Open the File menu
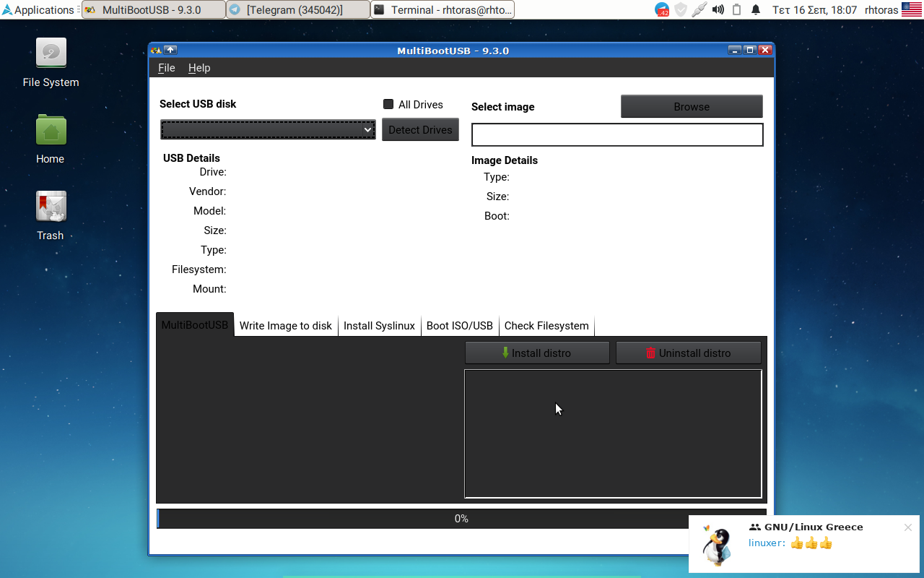The image size is (924, 578). (x=166, y=67)
